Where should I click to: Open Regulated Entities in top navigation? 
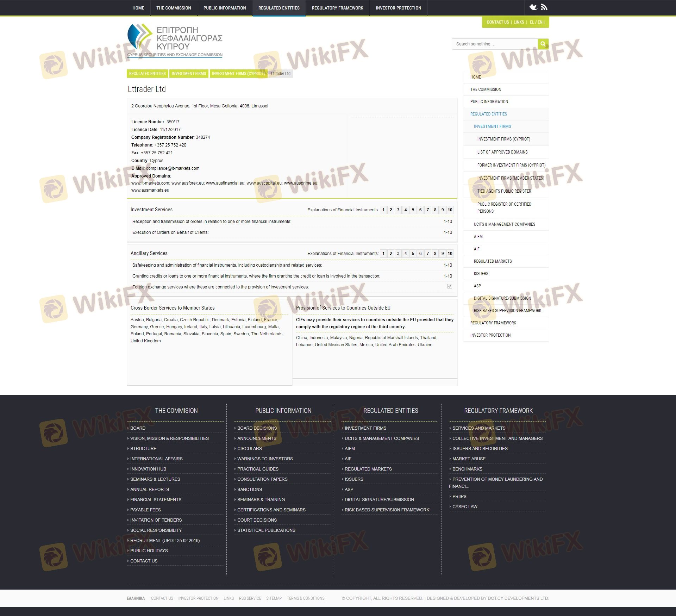(x=279, y=8)
